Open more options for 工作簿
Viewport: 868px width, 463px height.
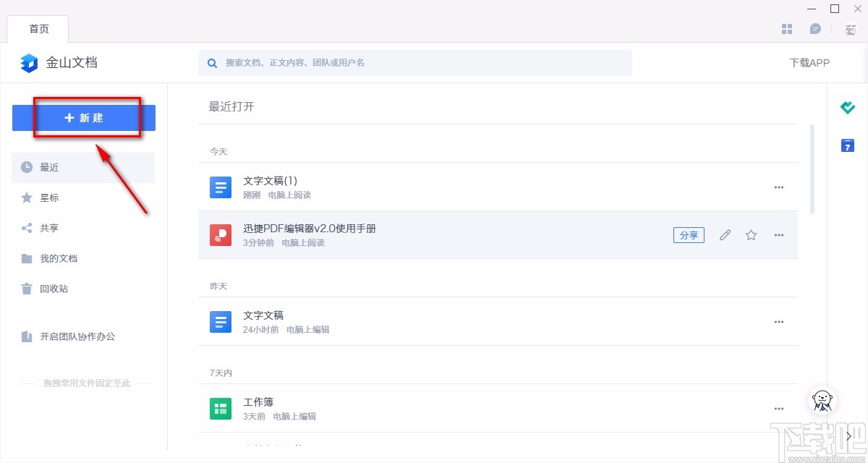779,408
